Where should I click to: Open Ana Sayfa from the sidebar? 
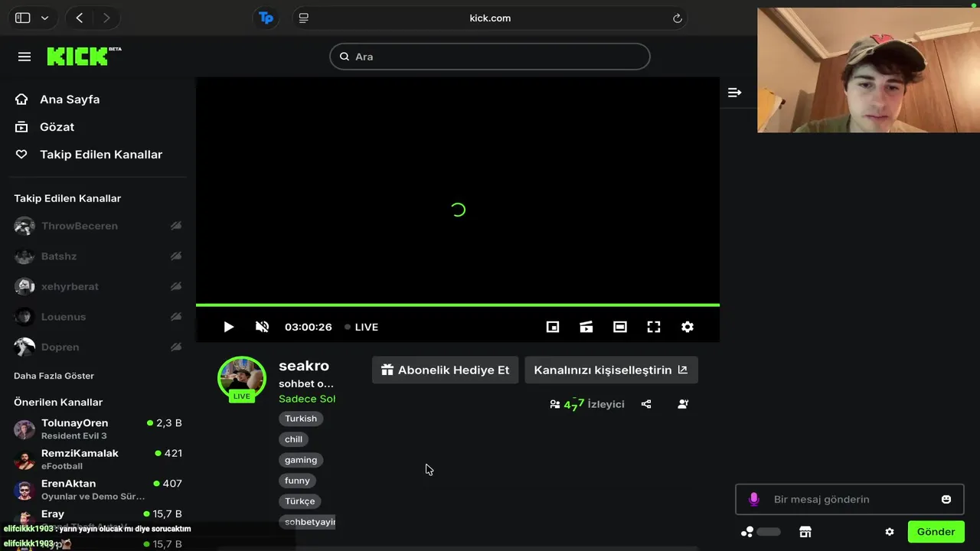click(70, 99)
